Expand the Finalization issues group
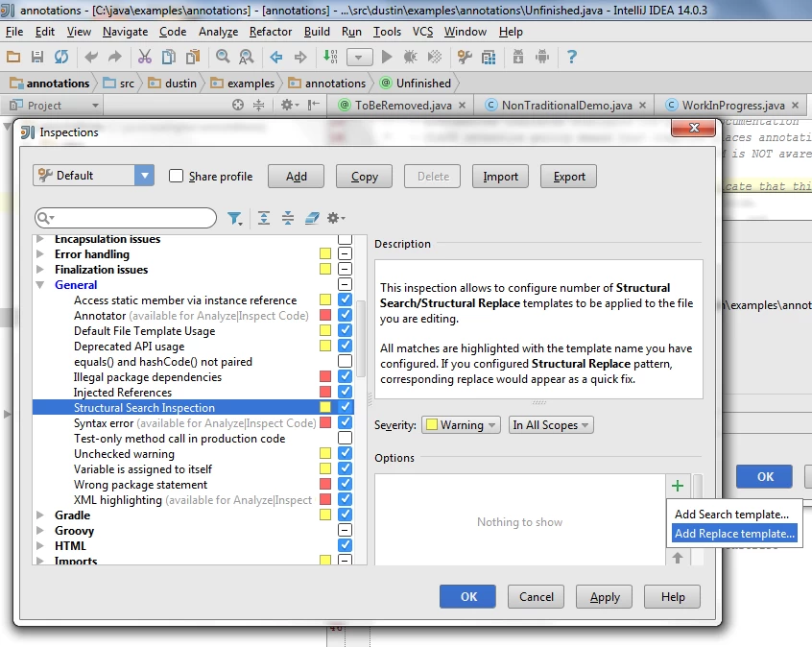The width and height of the screenshot is (812, 647). tap(40, 270)
